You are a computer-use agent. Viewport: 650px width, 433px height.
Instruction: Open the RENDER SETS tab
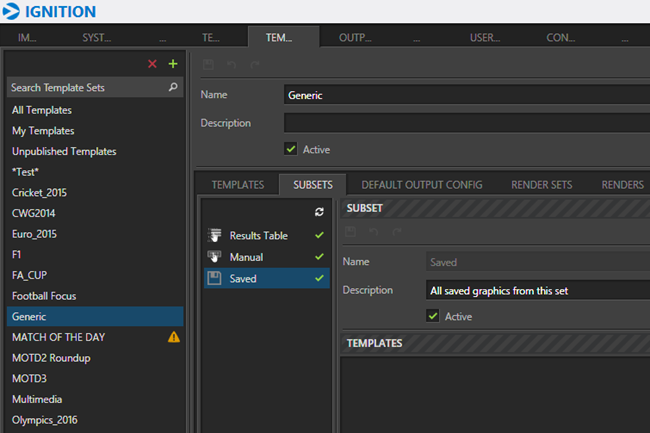[541, 185]
